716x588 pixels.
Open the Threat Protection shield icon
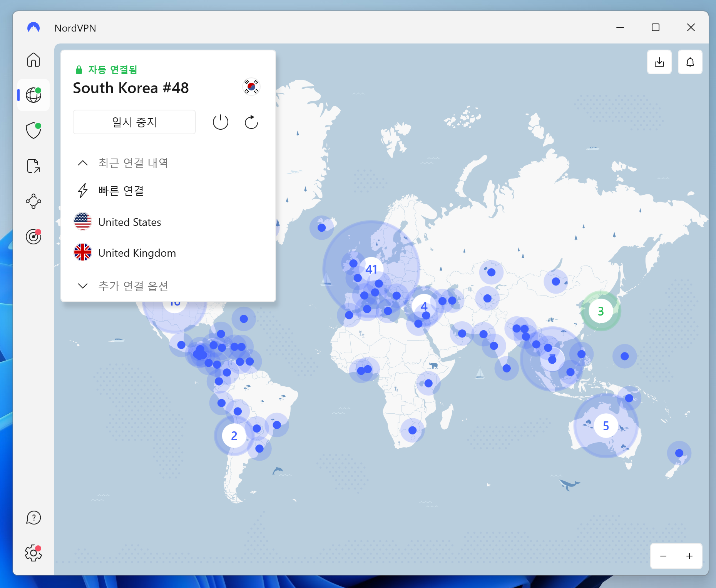[33, 130]
